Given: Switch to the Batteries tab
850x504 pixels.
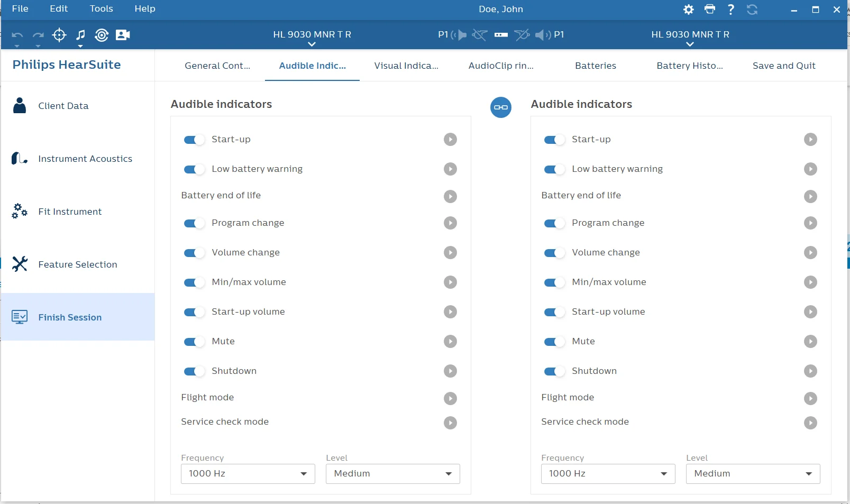Looking at the screenshot, I should pos(596,66).
